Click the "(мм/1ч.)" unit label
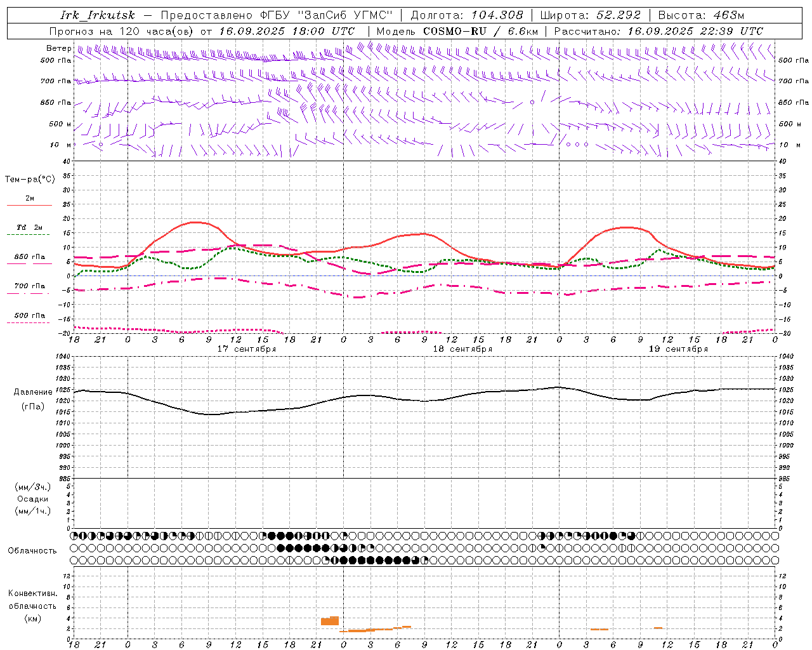The height and width of the screenshot is (650, 812). [33, 511]
